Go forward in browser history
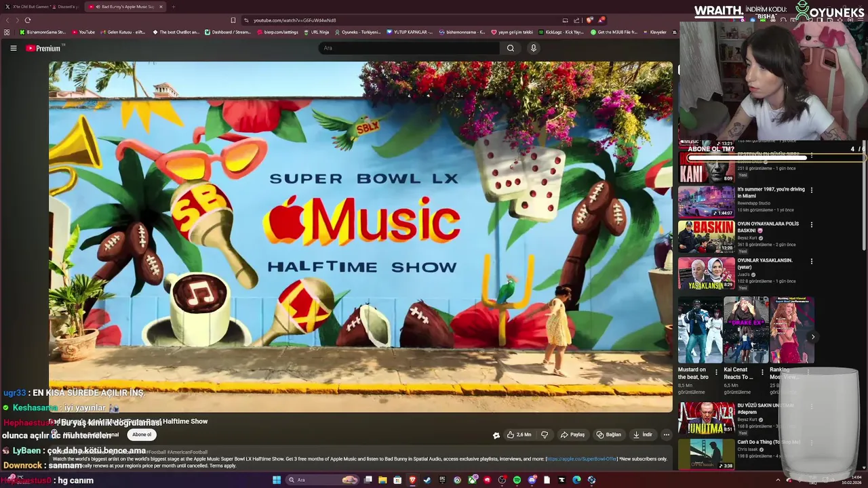 tap(17, 20)
